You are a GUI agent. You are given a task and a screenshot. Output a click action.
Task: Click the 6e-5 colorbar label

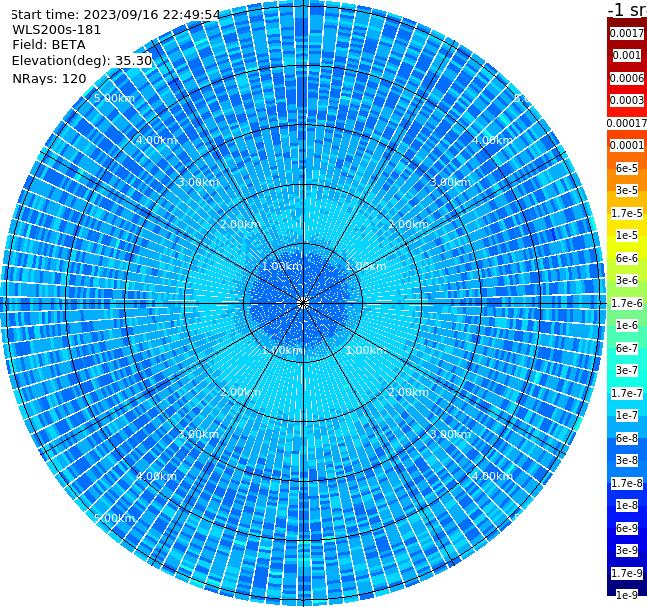(627, 168)
